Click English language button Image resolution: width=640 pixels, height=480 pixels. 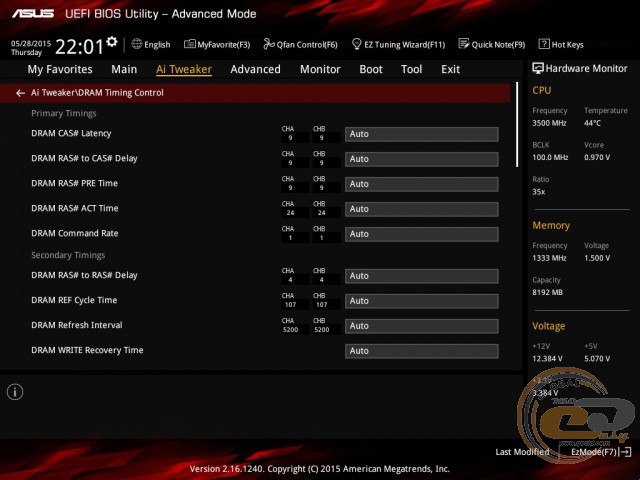pyautogui.click(x=157, y=44)
